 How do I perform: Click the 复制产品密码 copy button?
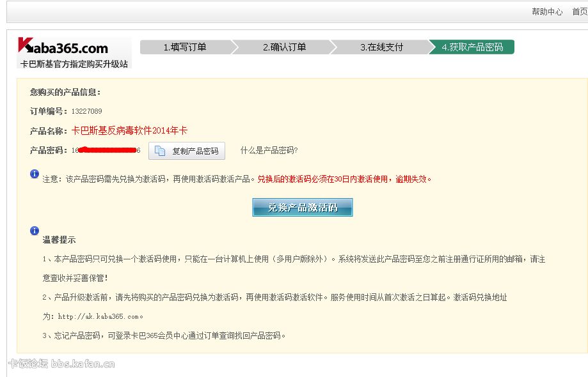point(187,151)
